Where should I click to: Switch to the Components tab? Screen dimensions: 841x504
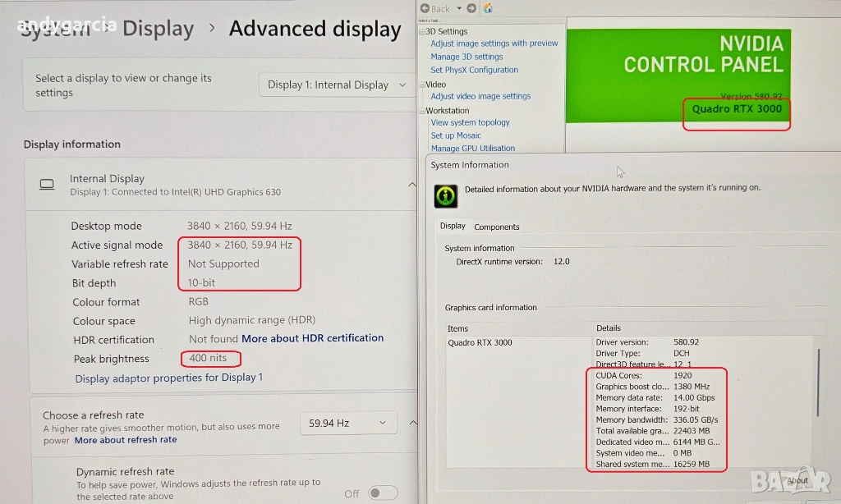[497, 227]
